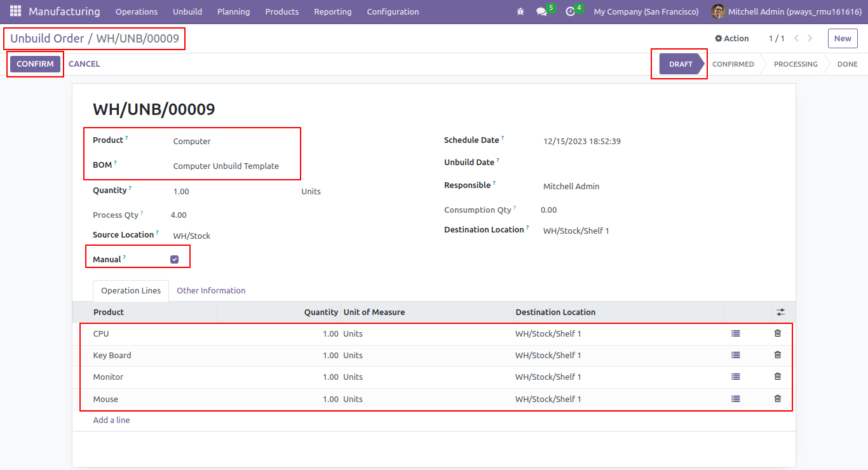This screenshot has width=868, height=470.
Task: Open the messages chat icon
Action: (x=541, y=11)
